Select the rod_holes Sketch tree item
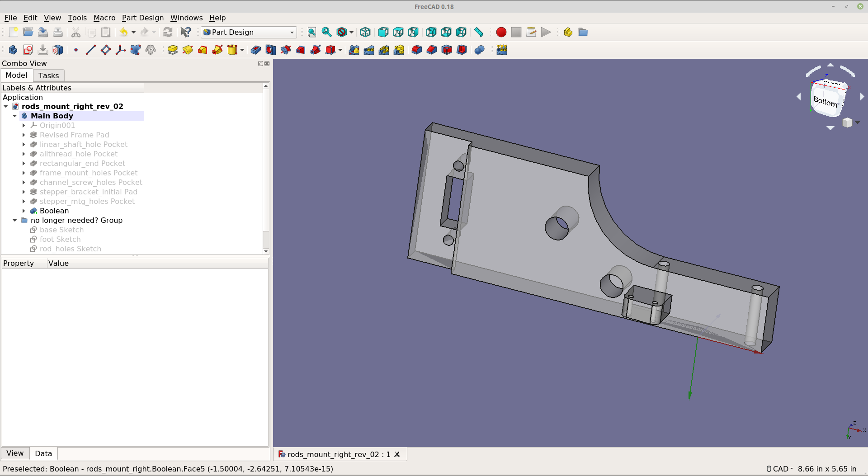 point(71,249)
